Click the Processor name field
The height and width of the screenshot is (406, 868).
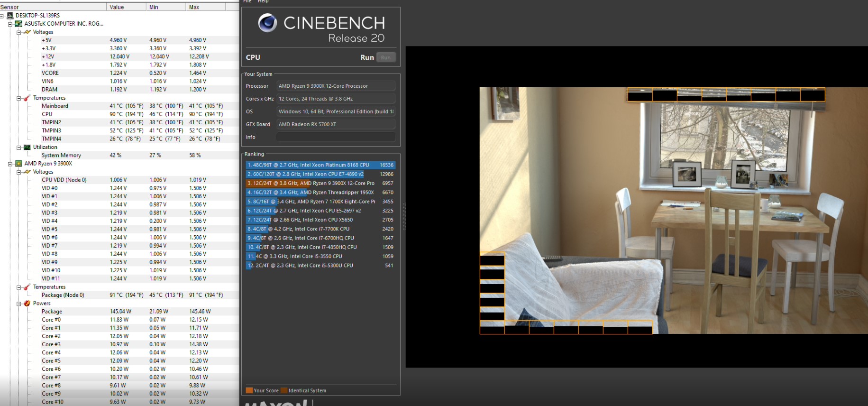pyautogui.click(x=336, y=86)
